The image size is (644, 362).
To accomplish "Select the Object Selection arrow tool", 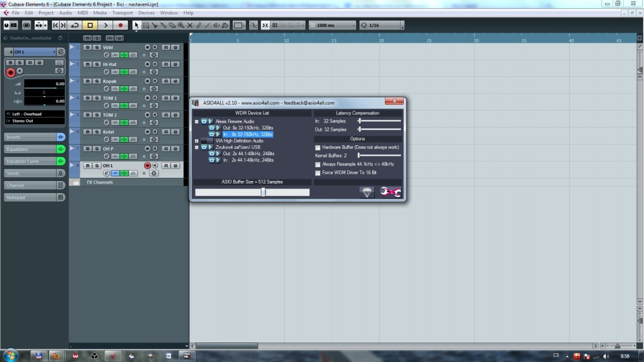I will (x=136, y=25).
